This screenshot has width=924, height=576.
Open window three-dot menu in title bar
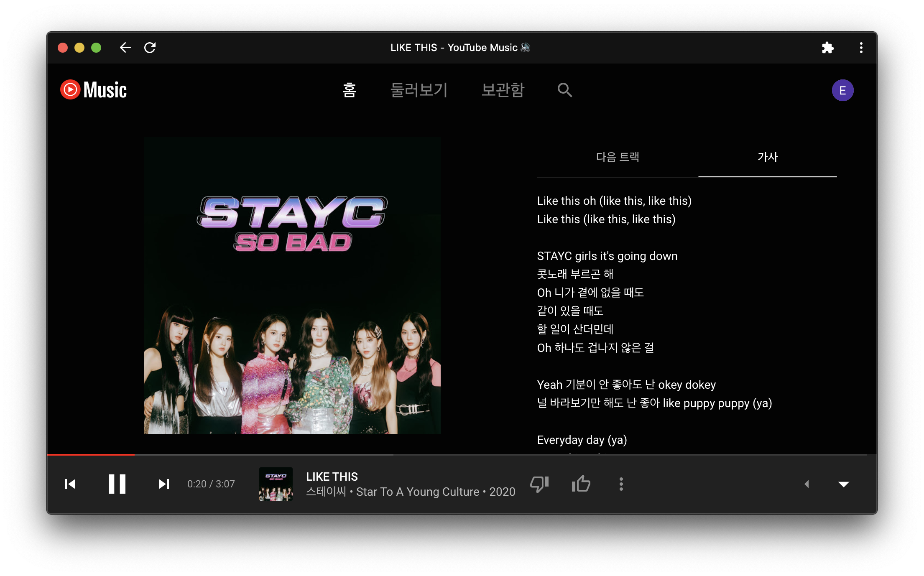pyautogui.click(x=861, y=48)
